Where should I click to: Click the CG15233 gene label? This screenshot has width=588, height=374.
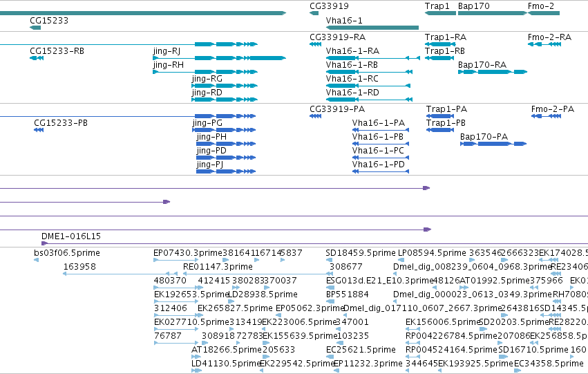(49, 21)
